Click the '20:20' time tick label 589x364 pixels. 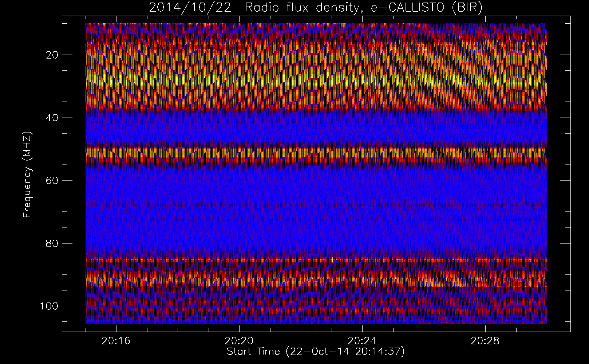tap(239, 341)
